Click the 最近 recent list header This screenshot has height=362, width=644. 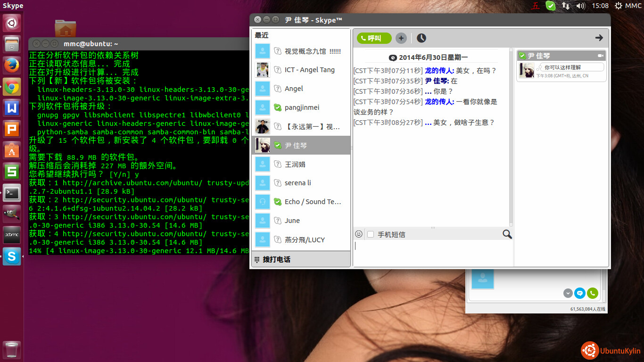(262, 35)
